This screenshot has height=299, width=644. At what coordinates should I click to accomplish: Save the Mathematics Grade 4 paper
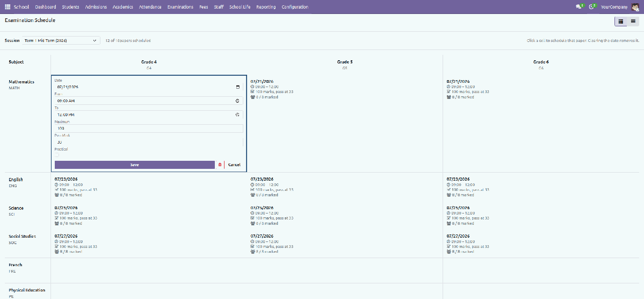135,165
